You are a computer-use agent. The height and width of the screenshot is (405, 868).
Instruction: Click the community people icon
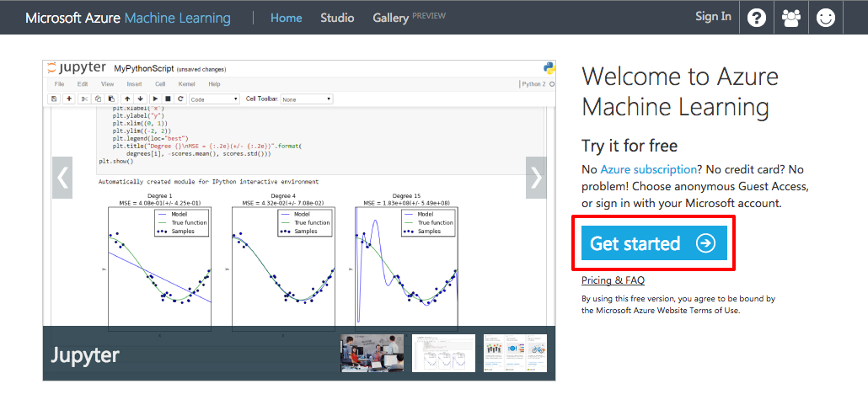click(791, 18)
